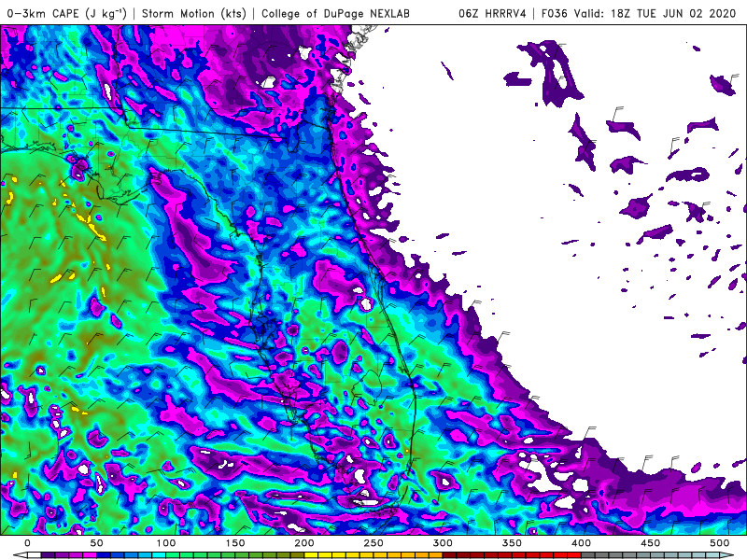747x560 pixels.
Task: Click the '06Z HRRRV4' model run text
Action: click(492, 13)
